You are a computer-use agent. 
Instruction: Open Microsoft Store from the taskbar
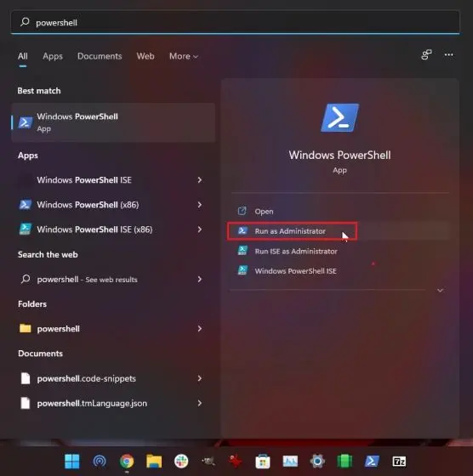point(263,462)
